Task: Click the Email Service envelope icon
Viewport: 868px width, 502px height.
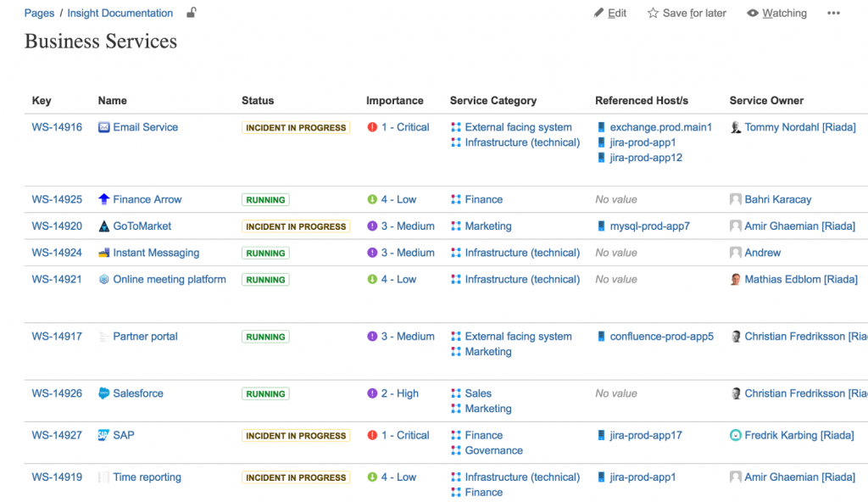Action: (103, 127)
